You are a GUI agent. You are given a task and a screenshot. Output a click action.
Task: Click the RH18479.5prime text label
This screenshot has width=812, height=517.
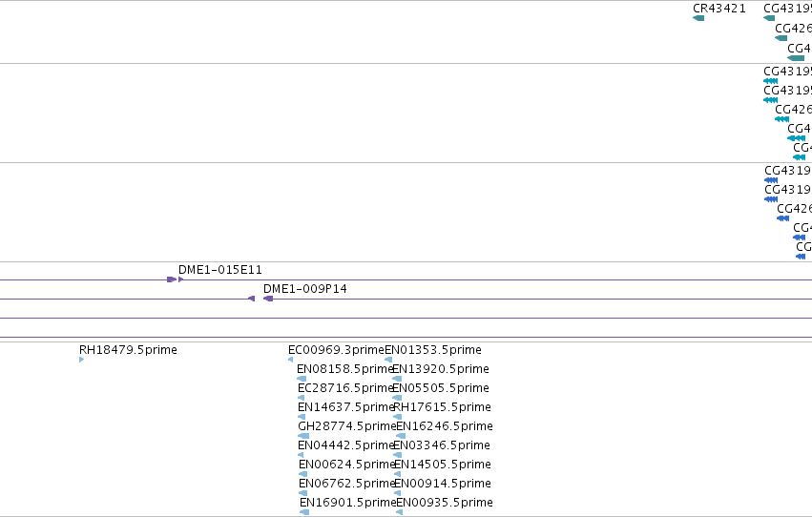pyautogui.click(x=128, y=350)
